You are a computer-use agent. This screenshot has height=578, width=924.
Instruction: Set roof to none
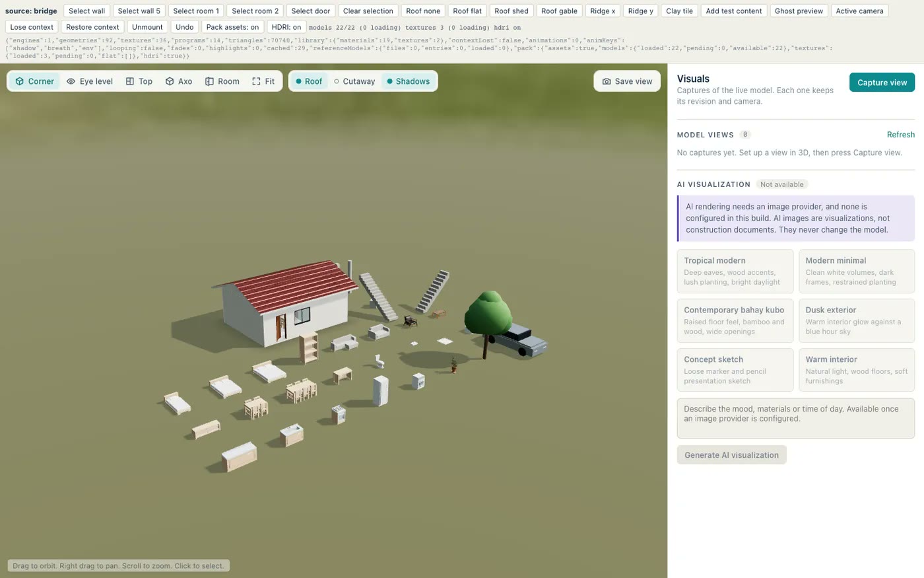pyautogui.click(x=423, y=11)
